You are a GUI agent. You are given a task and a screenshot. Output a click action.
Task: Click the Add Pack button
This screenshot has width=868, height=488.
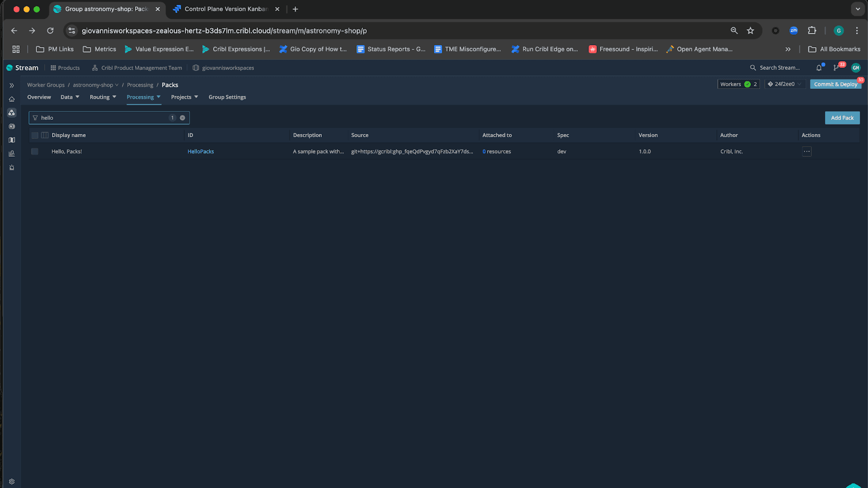pyautogui.click(x=842, y=118)
